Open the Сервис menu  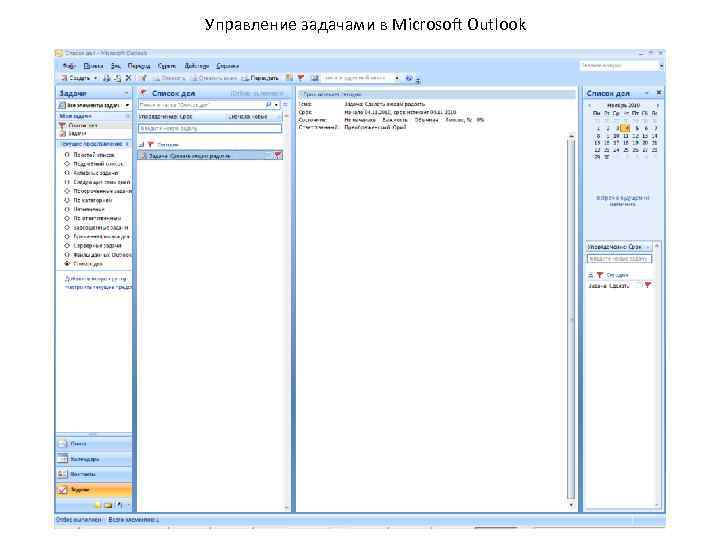(x=167, y=66)
